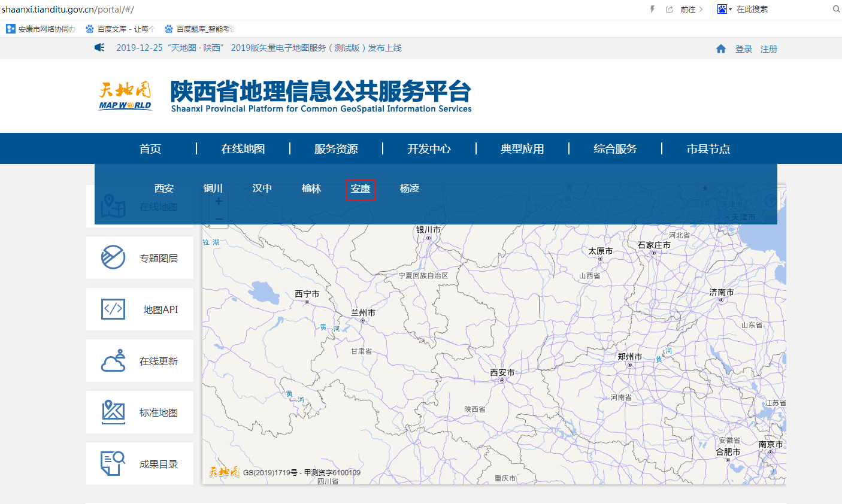Open the 服务资源 navigation menu
The image size is (842, 504).
(336, 148)
